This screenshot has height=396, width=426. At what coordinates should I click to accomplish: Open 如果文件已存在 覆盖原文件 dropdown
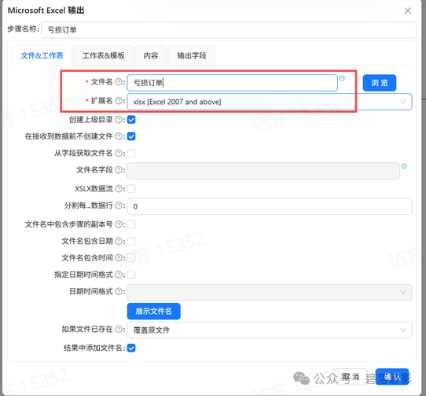(x=269, y=330)
